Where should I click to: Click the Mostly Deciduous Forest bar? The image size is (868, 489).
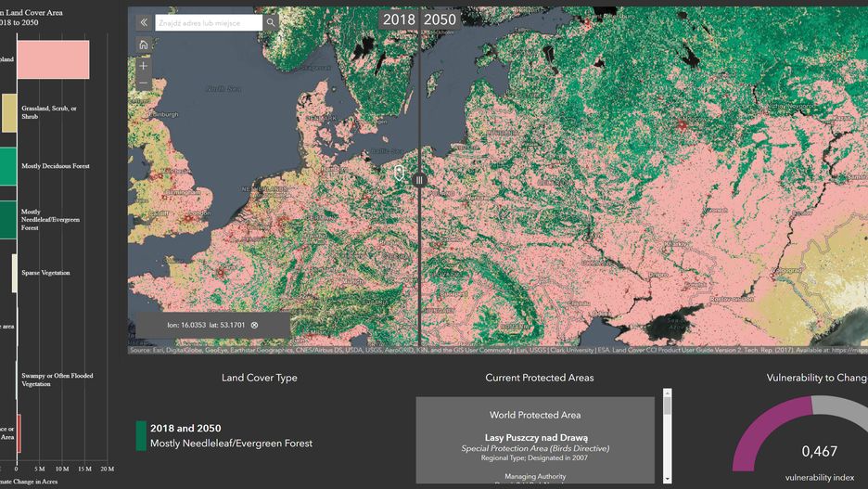click(8, 166)
